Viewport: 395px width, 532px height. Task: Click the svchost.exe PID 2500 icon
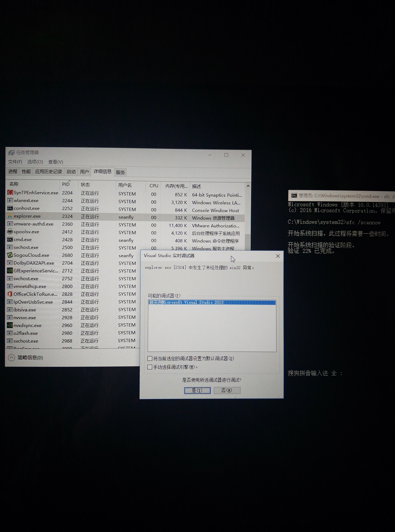pyautogui.click(x=10, y=247)
